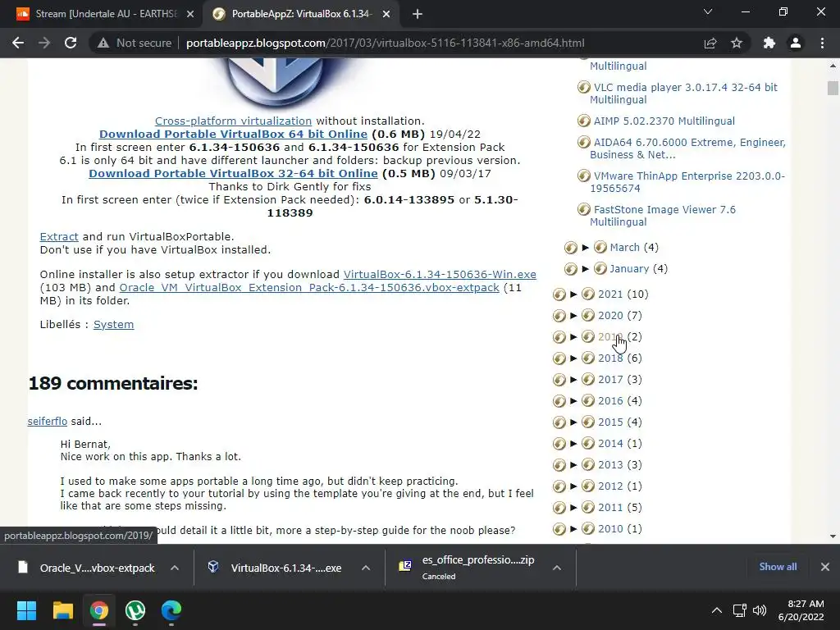Open the Extensions puzzle icon

click(769, 43)
